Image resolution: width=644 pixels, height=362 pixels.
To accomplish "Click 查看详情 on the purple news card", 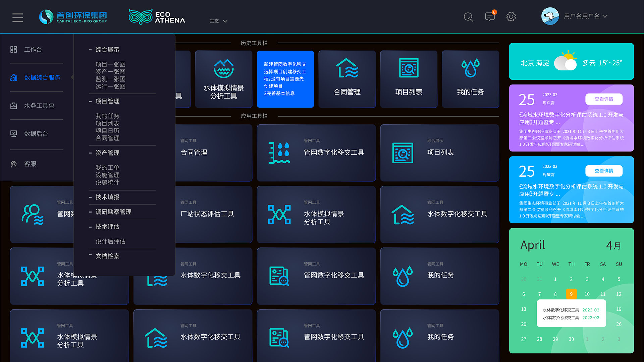I will pyautogui.click(x=604, y=99).
